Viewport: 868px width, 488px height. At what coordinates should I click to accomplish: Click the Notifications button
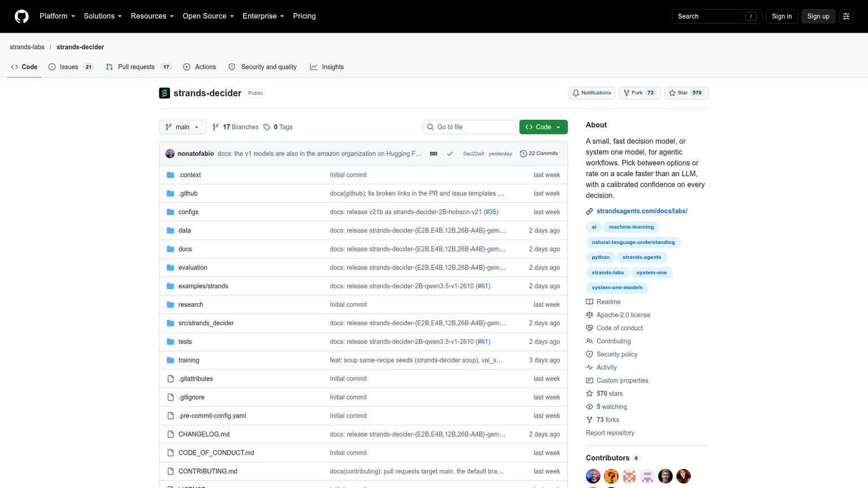point(592,93)
